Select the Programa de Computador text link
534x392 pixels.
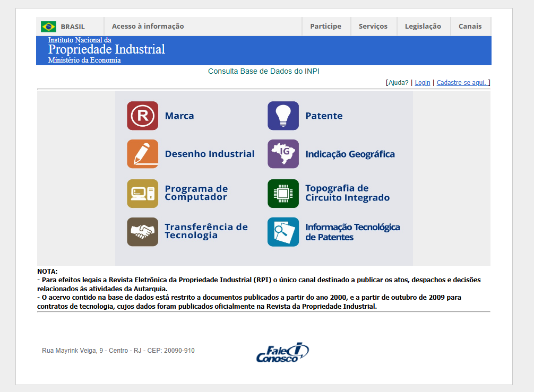coord(196,193)
